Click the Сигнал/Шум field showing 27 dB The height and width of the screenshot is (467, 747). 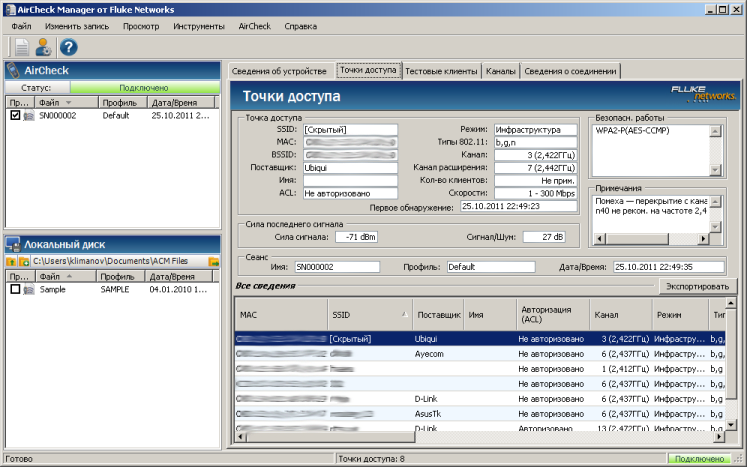[544, 237]
